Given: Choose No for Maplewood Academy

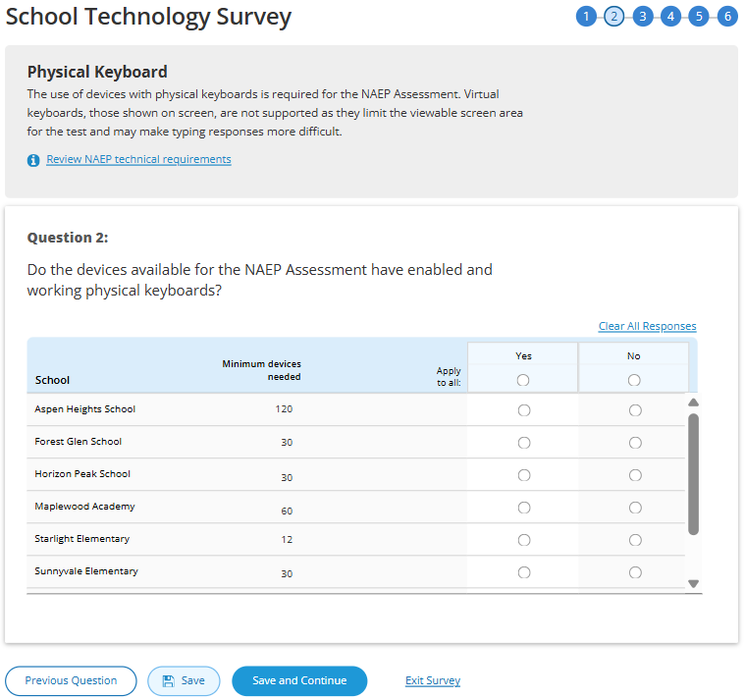Looking at the screenshot, I should [635, 508].
